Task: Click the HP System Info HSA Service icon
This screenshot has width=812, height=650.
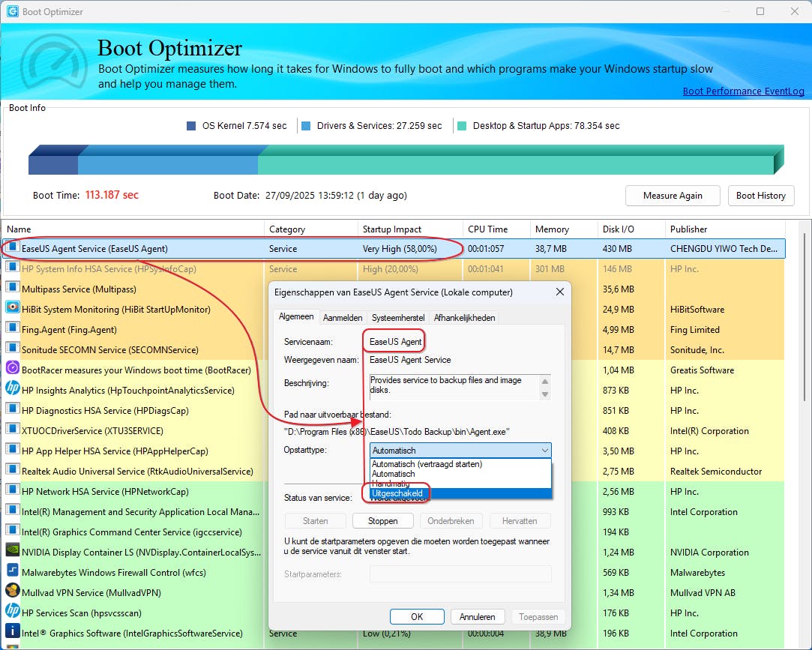Action: [x=13, y=268]
